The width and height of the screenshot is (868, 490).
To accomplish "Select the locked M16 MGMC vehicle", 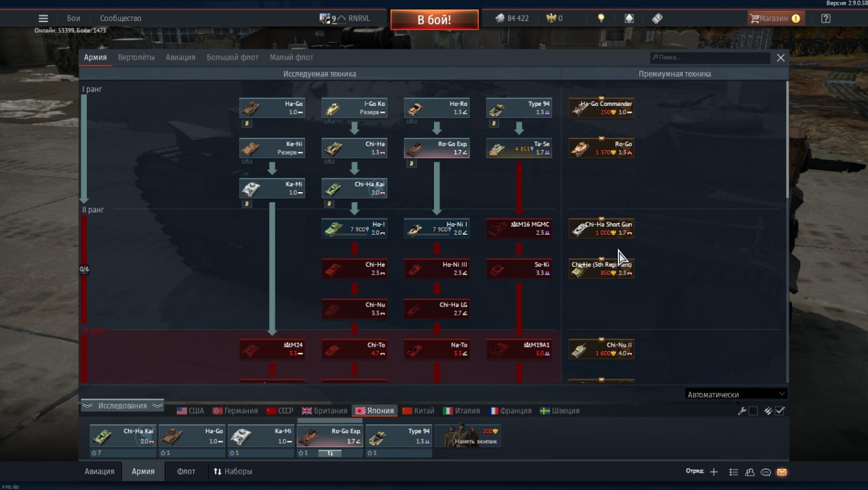I will tap(519, 229).
